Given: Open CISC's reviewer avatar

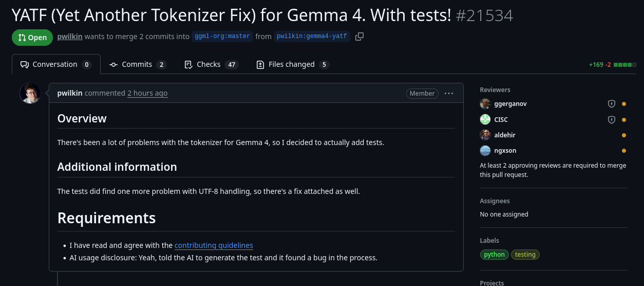Looking at the screenshot, I should 485,120.
